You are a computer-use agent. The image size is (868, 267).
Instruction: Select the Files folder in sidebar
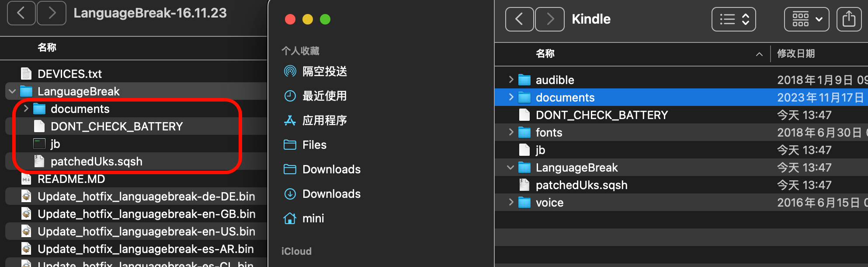314,145
